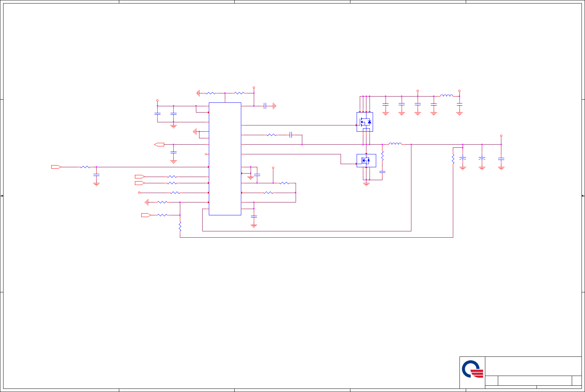Screen dimensions: 585x392
Task: Select the horizontal capacitor at the IC's top right
Action: [265, 106]
